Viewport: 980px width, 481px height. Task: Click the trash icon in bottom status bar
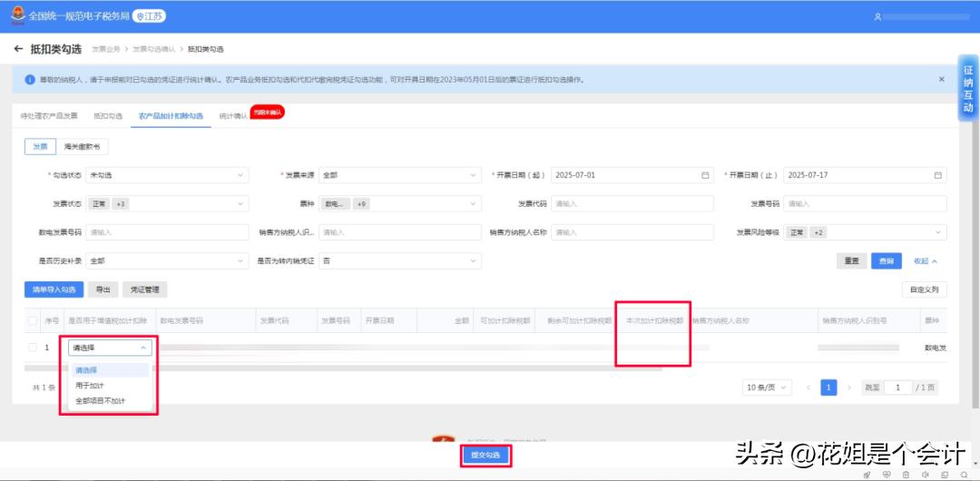coord(906,475)
